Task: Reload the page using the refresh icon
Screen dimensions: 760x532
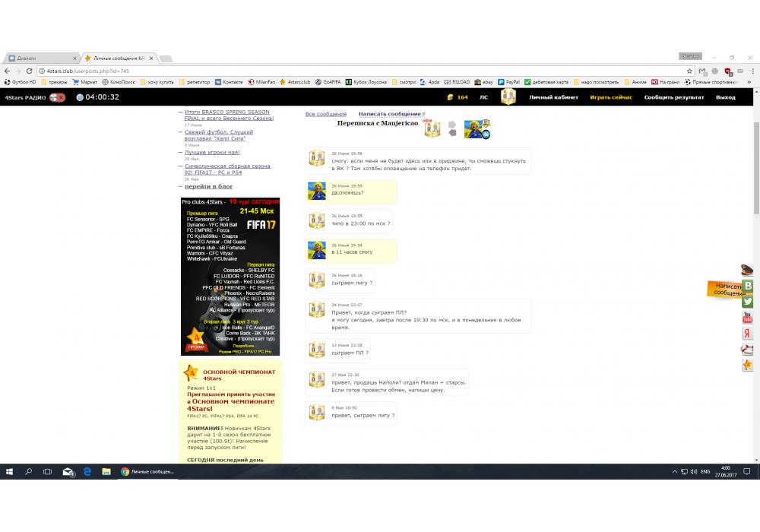Action: click(x=29, y=71)
